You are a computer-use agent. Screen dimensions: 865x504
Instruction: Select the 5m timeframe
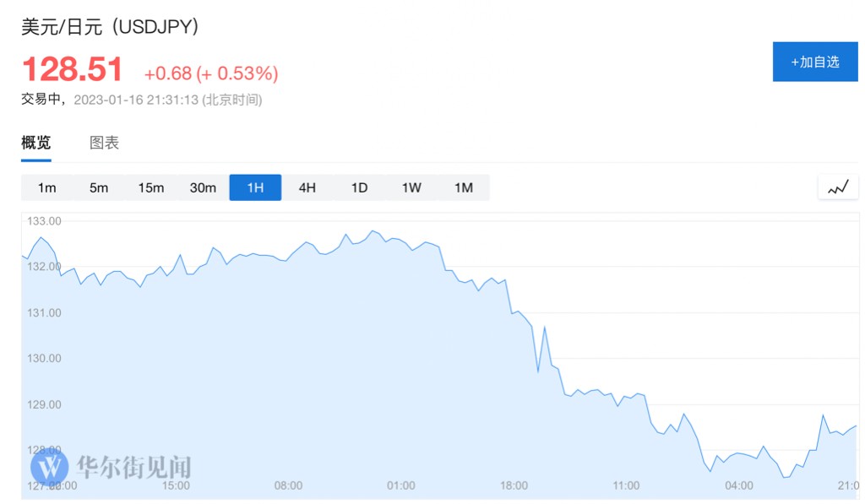coord(99,187)
